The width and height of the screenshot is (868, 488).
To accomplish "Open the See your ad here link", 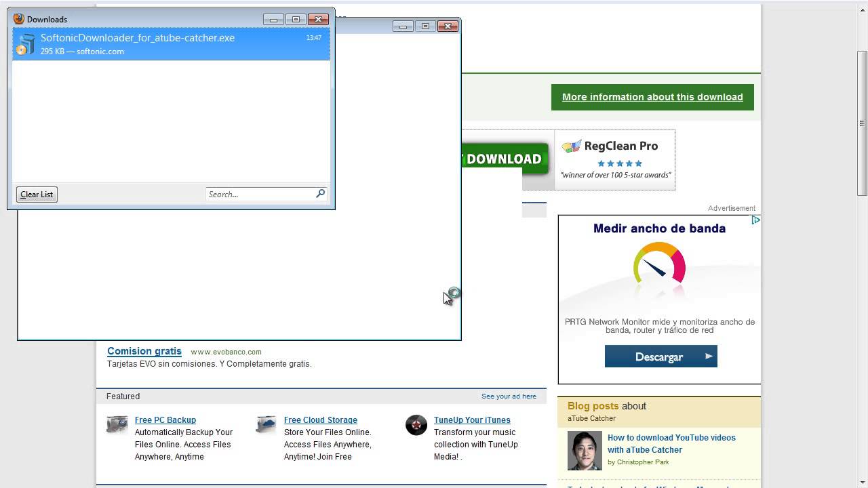I will [x=509, y=396].
